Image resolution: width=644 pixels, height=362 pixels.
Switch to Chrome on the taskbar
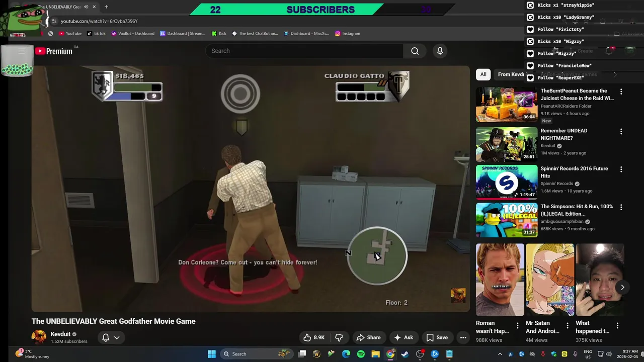(x=390, y=354)
